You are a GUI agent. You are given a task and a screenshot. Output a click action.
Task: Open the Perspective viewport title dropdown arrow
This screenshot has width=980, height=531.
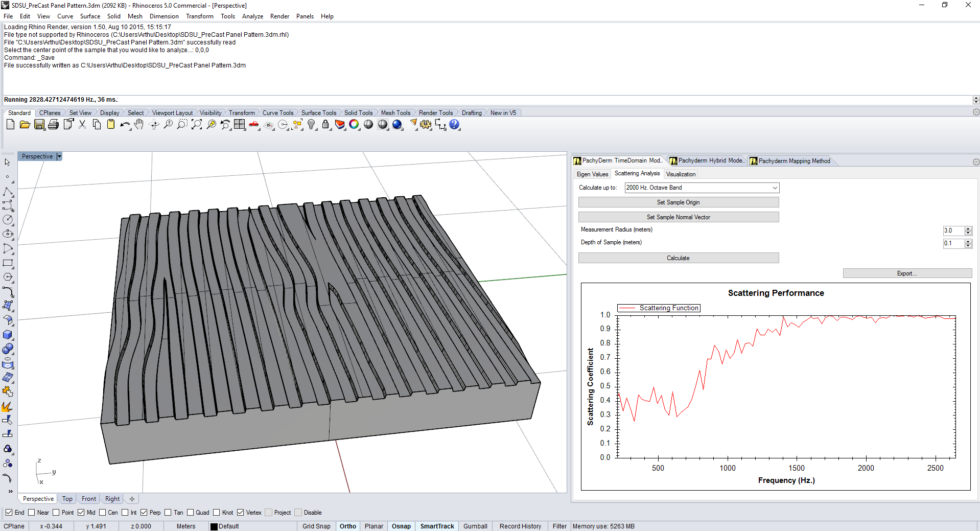click(x=59, y=156)
